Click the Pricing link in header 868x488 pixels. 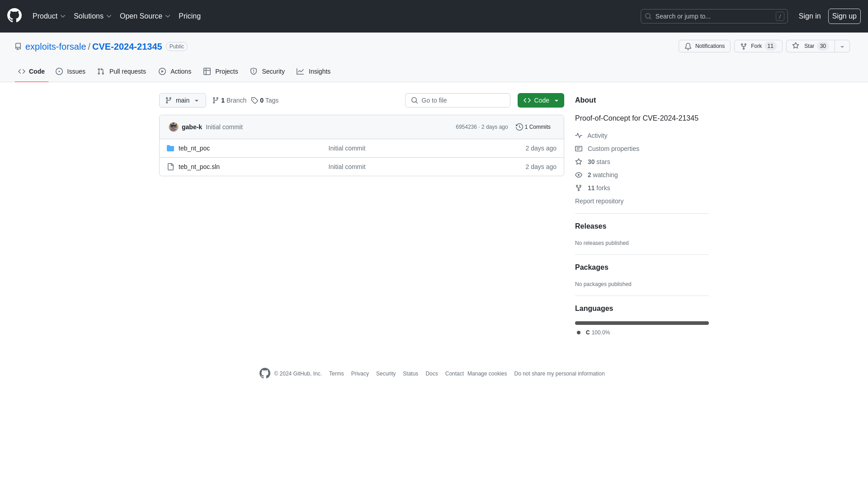(189, 16)
